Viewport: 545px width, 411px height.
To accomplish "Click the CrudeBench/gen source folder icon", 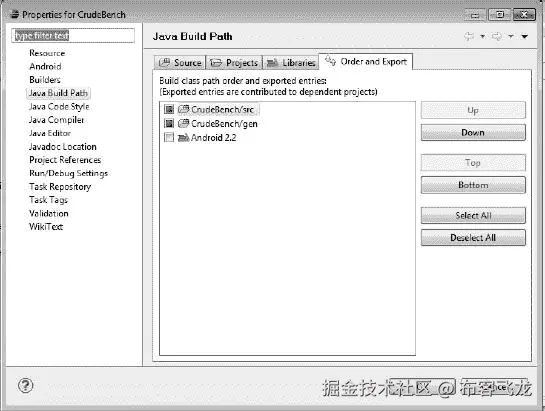I will click(x=183, y=123).
